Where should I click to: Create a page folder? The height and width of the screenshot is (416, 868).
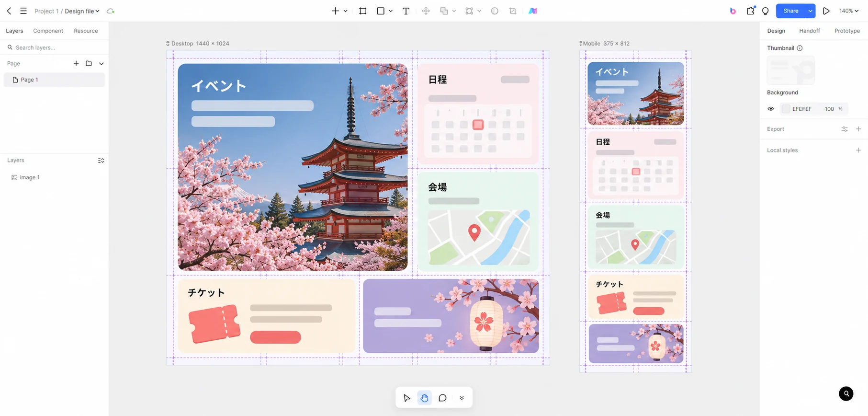[89, 63]
